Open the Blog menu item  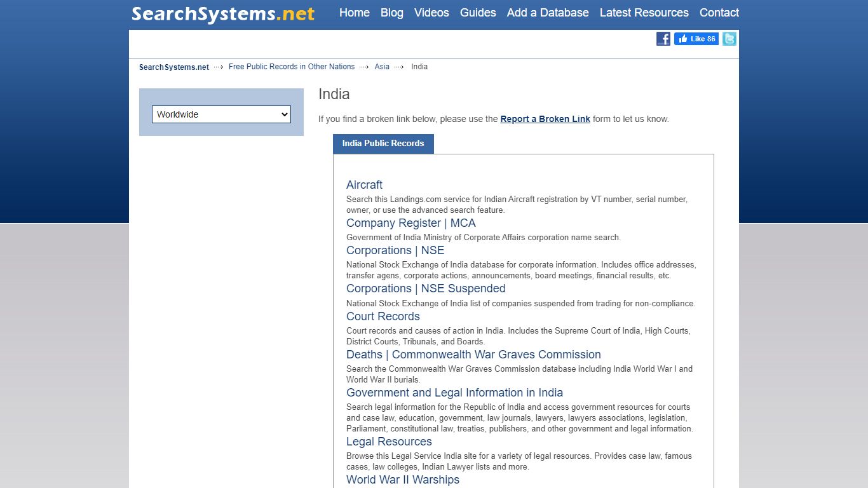392,13
